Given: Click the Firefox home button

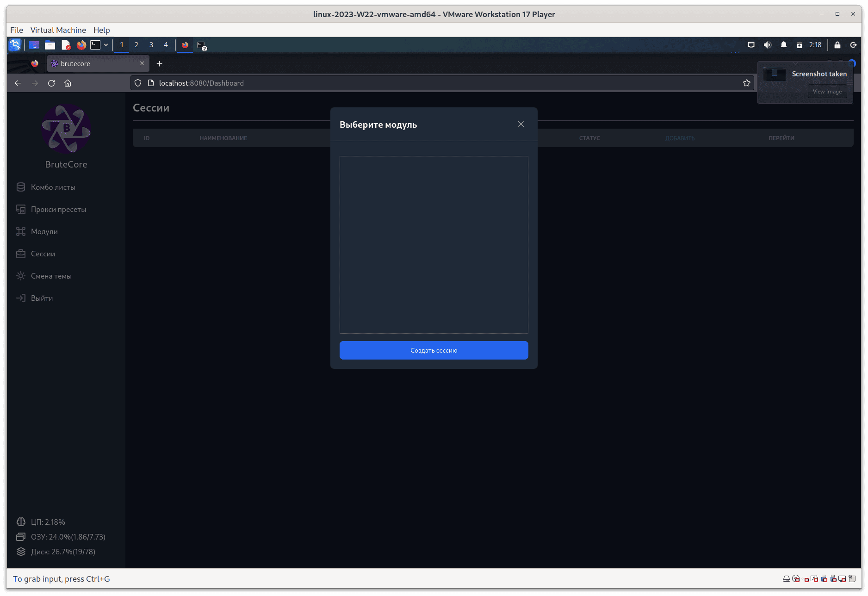Looking at the screenshot, I should click(68, 83).
